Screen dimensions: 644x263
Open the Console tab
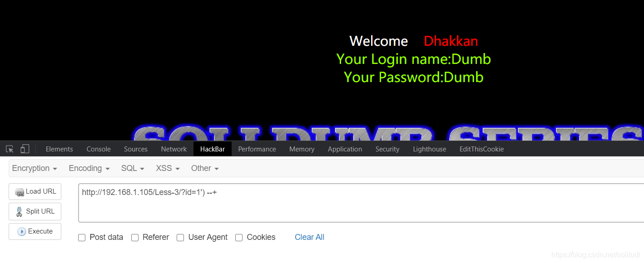pyautogui.click(x=99, y=149)
